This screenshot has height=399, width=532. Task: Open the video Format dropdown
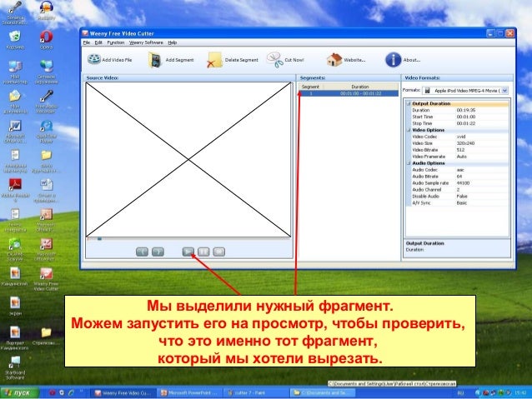(504, 91)
